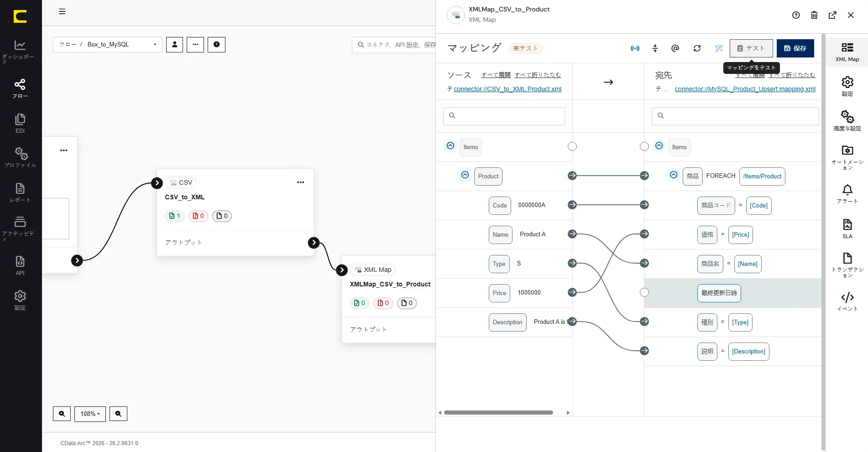Open the Box_to_MySQL flow dropdown
Viewport: 868px width, 452px height.
click(108, 45)
